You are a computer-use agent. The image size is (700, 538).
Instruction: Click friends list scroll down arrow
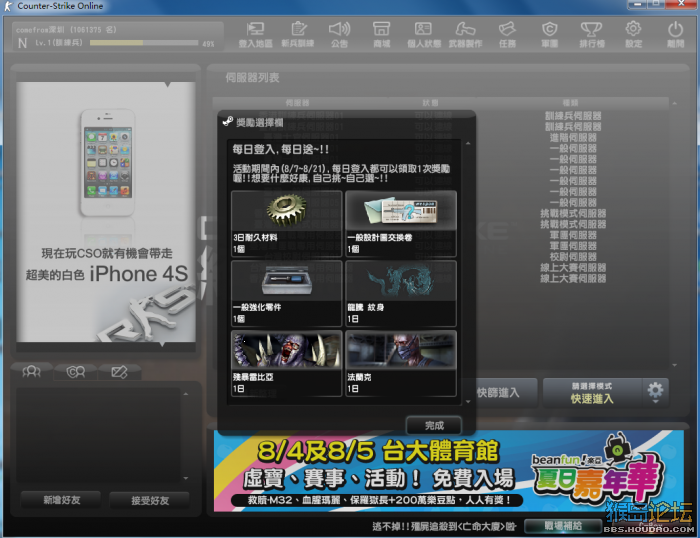click(x=186, y=478)
